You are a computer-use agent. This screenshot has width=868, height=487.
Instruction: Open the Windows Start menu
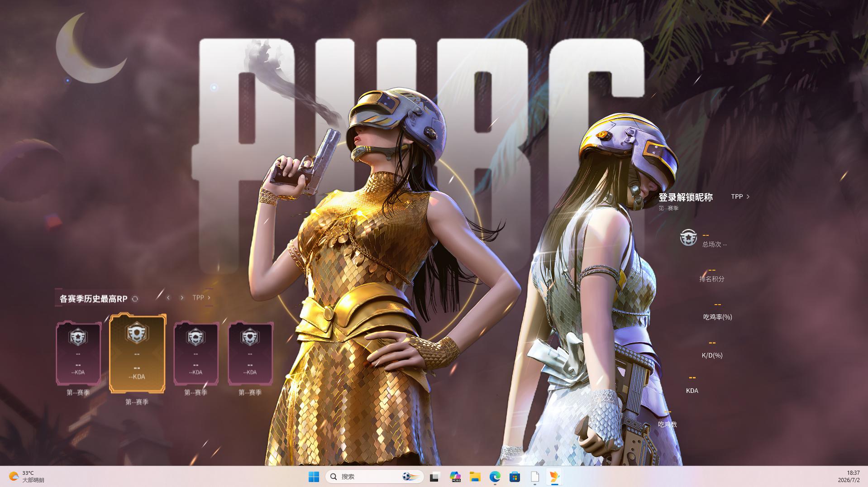pyautogui.click(x=314, y=477)
